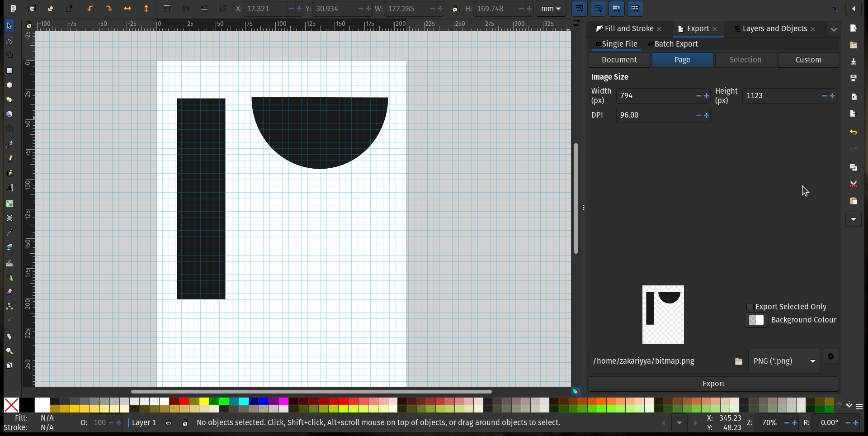Select the Ellipse tool
868x436 pixels.
[x=9, y=85]
